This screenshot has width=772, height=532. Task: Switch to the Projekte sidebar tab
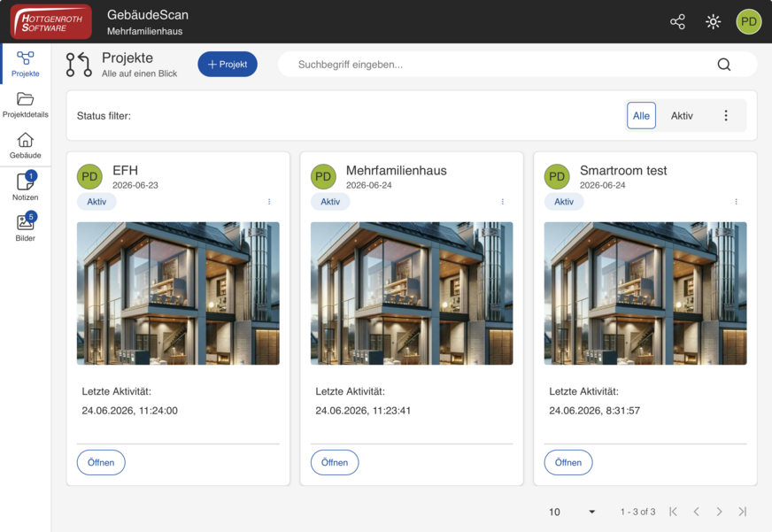25,64
